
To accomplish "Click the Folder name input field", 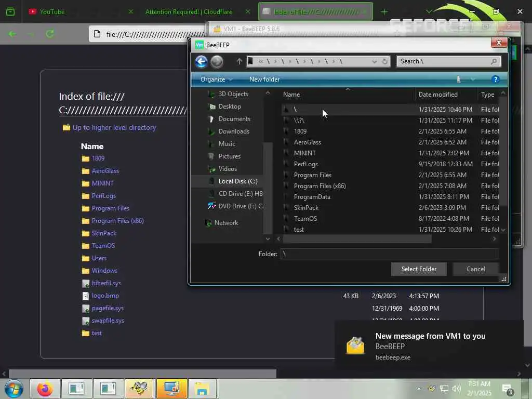I will (x=389, y=254).
